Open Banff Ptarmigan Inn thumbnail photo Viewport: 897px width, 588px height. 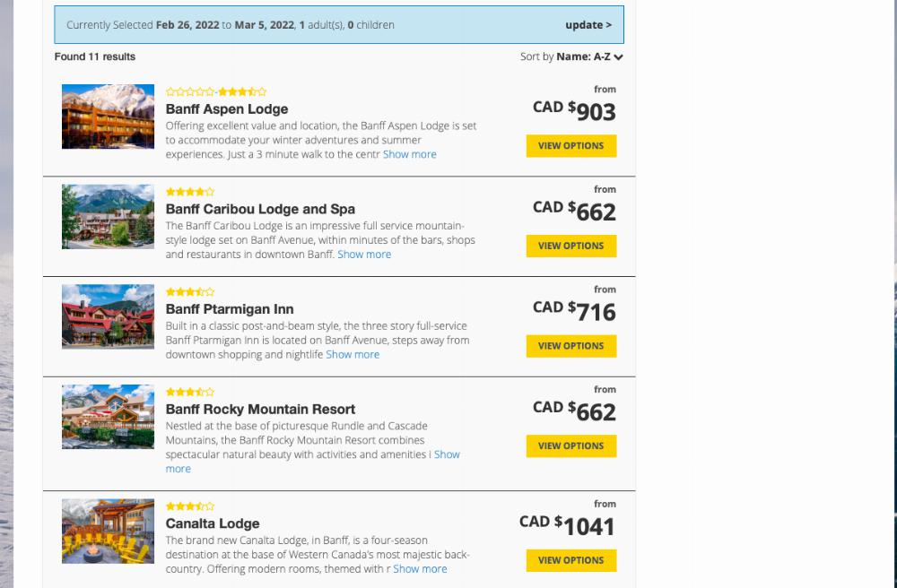coord(109,316)
